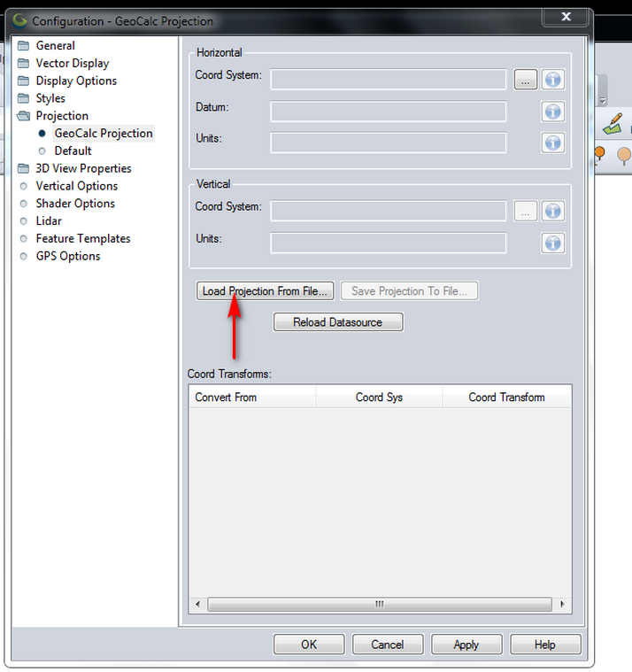This screenshot has height=672, width=632.
Task: Click the Styles folder icon
Action: [24, 98]
